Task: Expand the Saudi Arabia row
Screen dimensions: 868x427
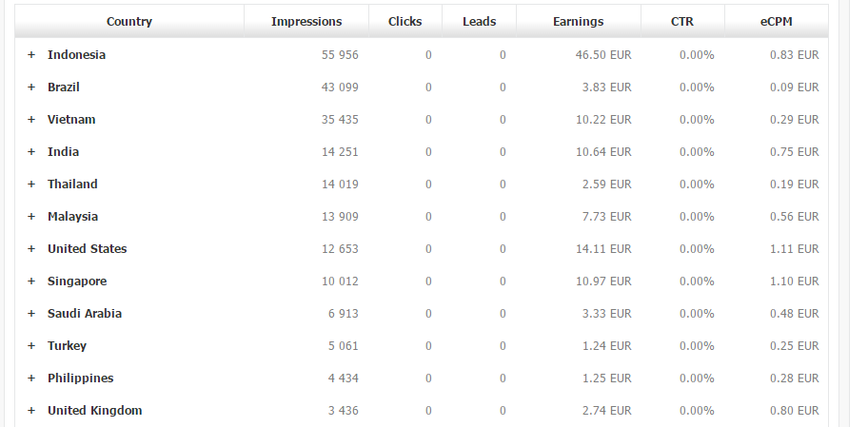Action: tap(31, 314)
